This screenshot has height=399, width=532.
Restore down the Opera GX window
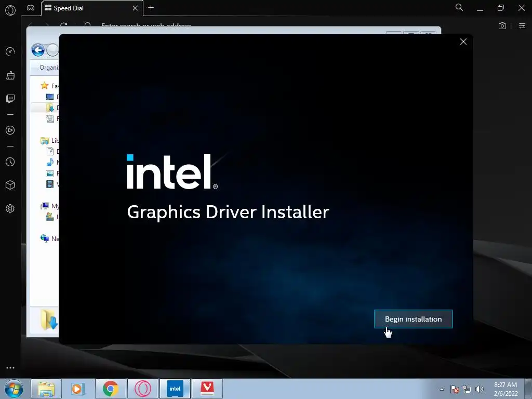(x=501, y=8)
